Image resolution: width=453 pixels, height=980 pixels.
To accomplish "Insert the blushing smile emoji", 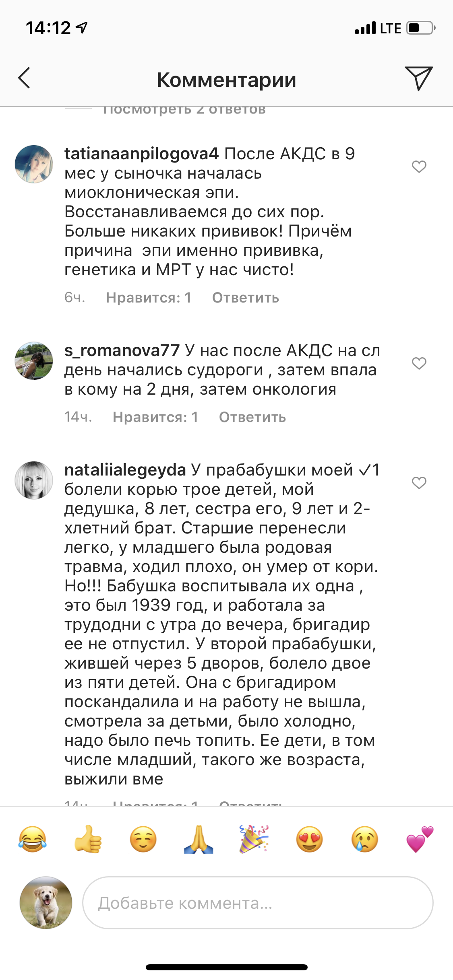I will [x=143, y=840].
